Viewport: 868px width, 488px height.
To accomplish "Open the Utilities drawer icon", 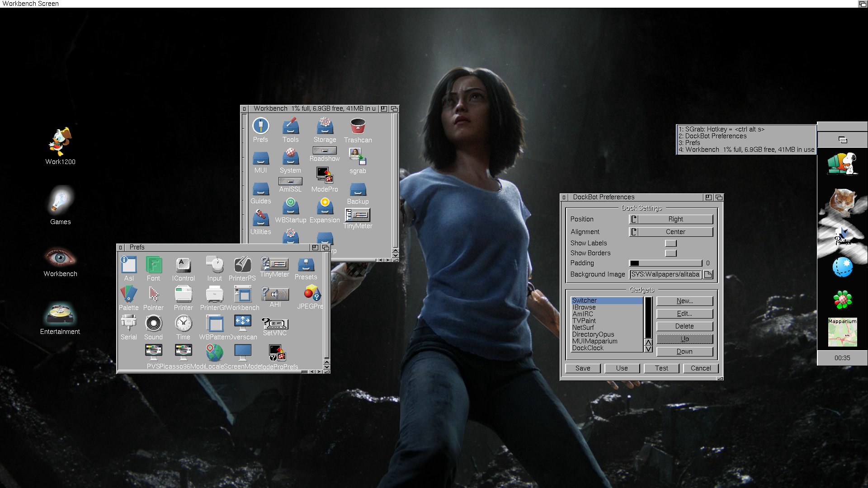I will [x=261, y=222].
